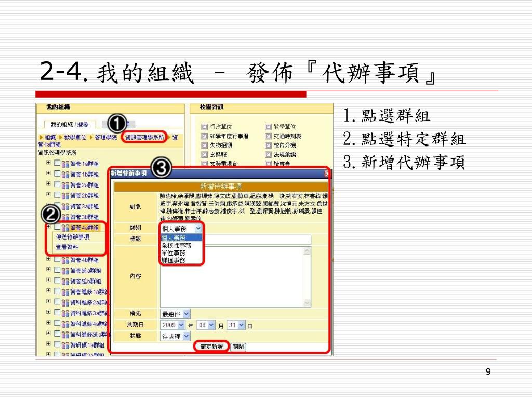Viewport: 532px width, 399px height.
Task: Open the day dropdown showing 31
Action: 236,325
